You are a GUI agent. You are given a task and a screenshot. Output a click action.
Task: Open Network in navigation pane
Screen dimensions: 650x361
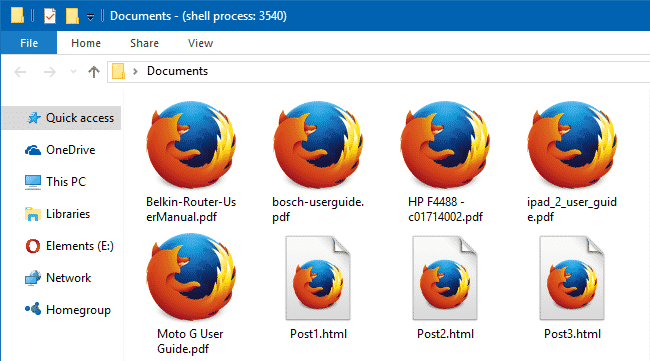(58, 278)
